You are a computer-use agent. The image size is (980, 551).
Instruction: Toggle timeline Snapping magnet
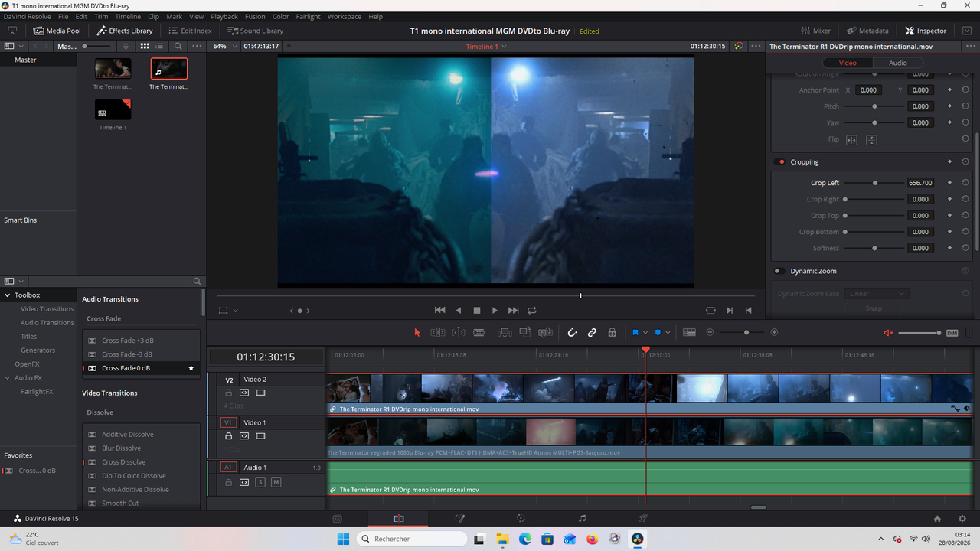(572, 332)
